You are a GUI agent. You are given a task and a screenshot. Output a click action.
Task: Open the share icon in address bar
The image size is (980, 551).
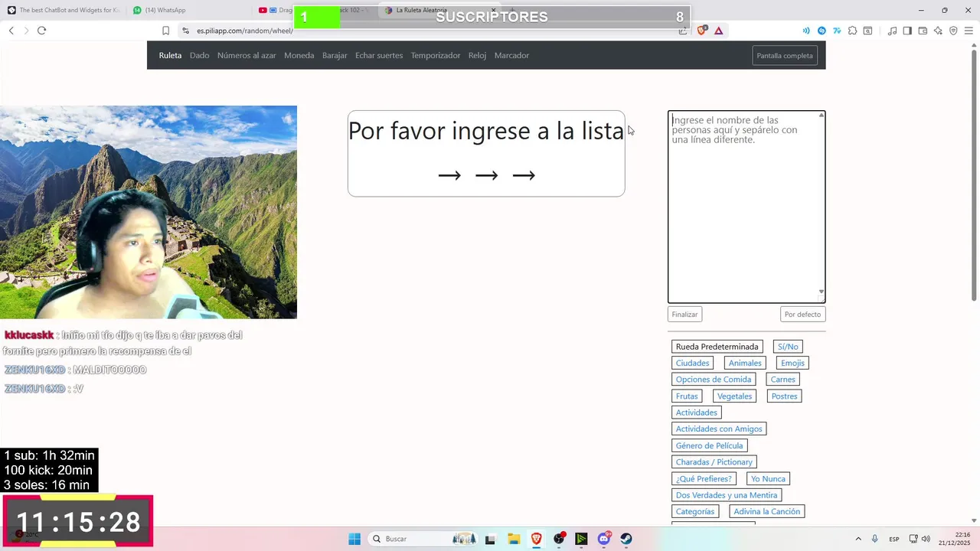[683, 31]
